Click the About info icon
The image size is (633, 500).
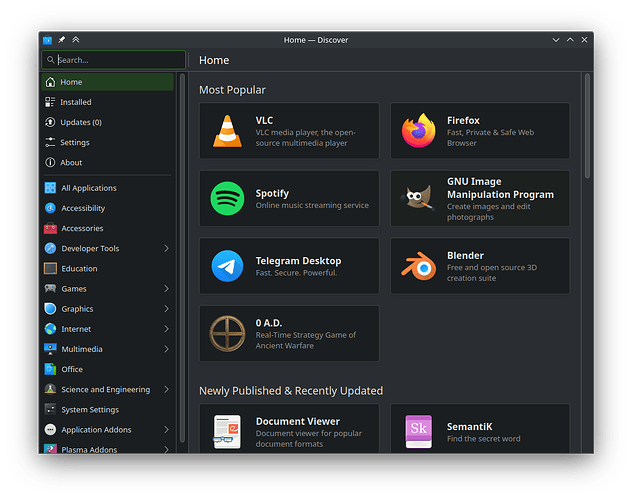[x=50, y=163]
